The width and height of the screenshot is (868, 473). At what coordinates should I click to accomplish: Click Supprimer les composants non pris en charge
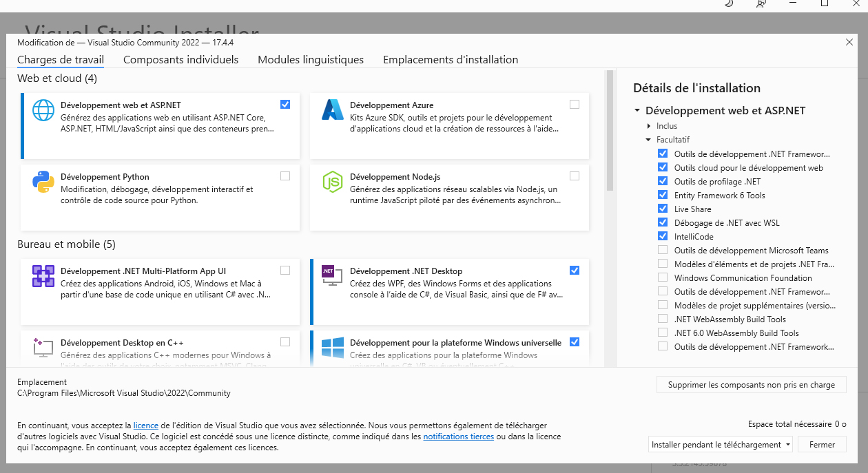pos(752,385)
